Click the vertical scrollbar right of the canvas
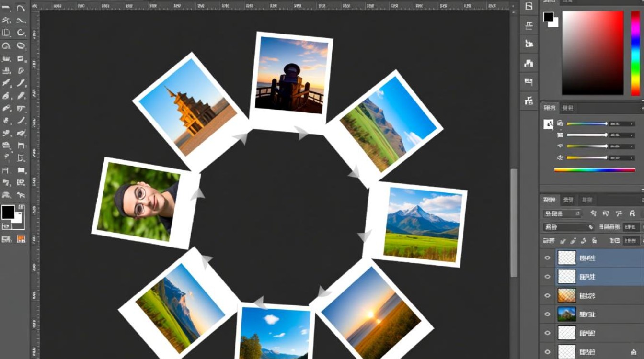Viewport: 644px width, 359px height. [x=514, y=223]
